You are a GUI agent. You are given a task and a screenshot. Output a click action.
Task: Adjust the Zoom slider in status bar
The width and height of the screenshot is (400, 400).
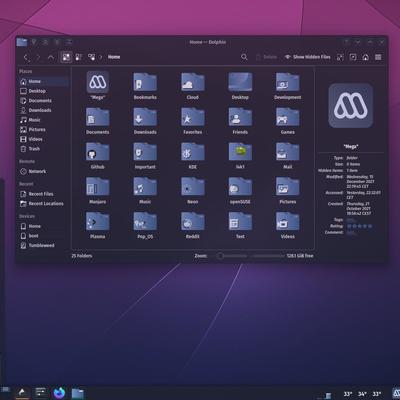click(231, 256)
